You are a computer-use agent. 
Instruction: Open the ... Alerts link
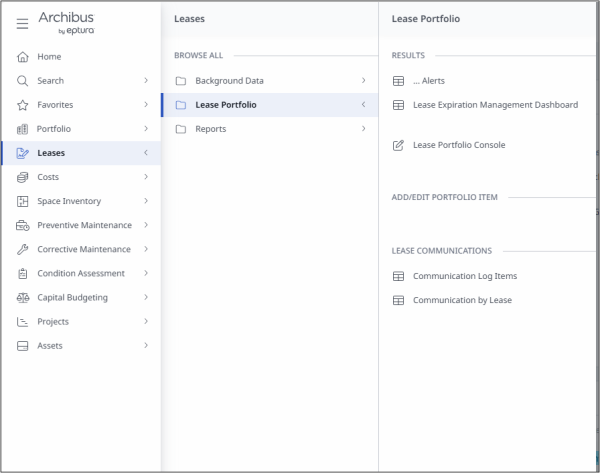(429, 81)
